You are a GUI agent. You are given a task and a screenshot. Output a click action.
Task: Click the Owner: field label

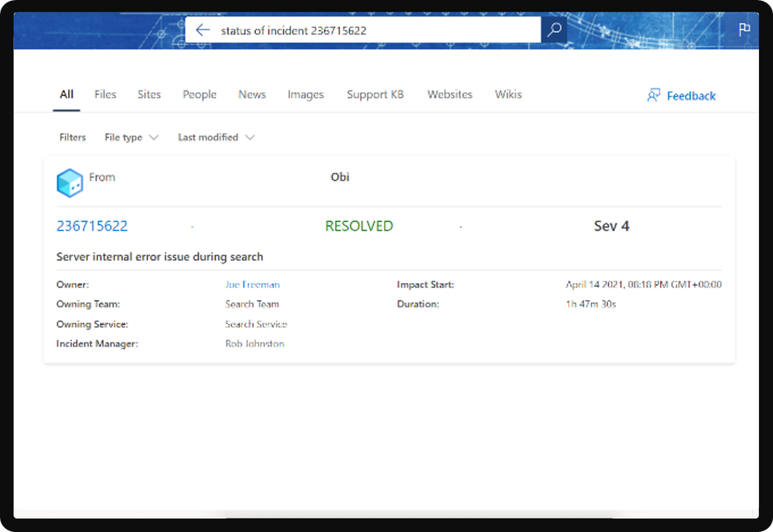[73, 285]
